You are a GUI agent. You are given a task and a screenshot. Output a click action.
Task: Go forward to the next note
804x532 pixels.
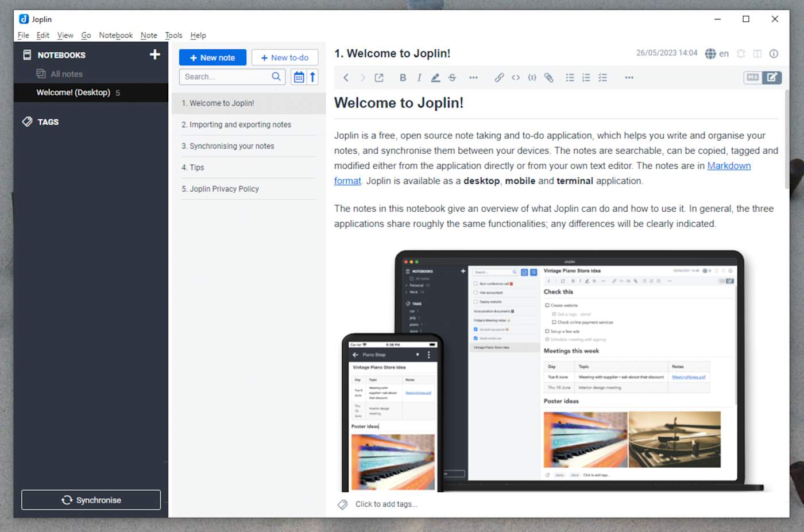click(362, 77)
